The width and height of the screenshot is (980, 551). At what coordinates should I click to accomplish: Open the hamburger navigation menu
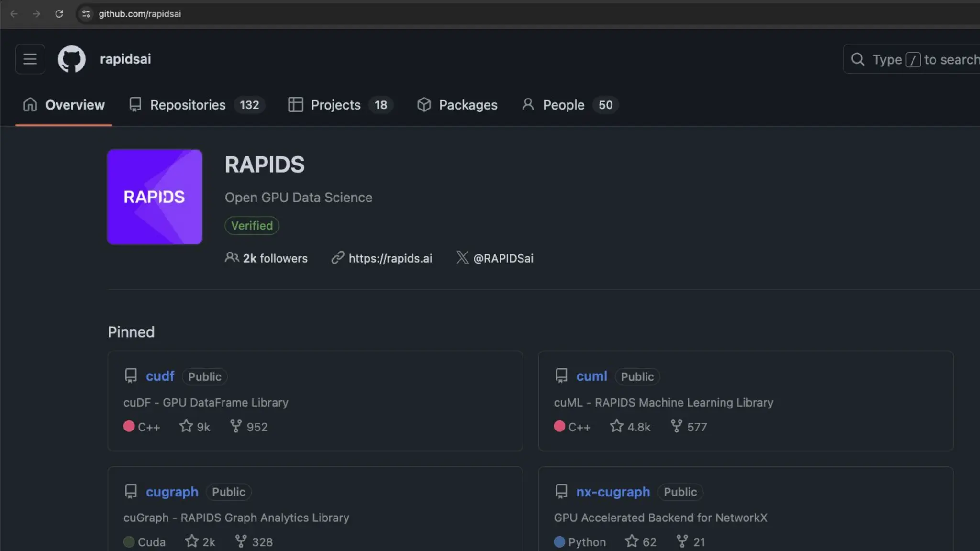point(30,59)
